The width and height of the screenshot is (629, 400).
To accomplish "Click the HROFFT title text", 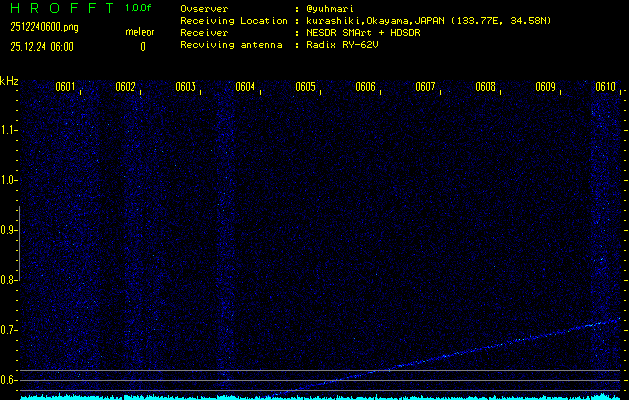I will point(58,8).
